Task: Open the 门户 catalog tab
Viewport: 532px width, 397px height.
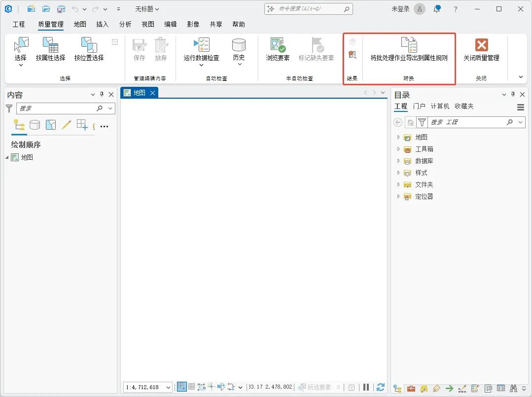Action: [x=420, y=106]
